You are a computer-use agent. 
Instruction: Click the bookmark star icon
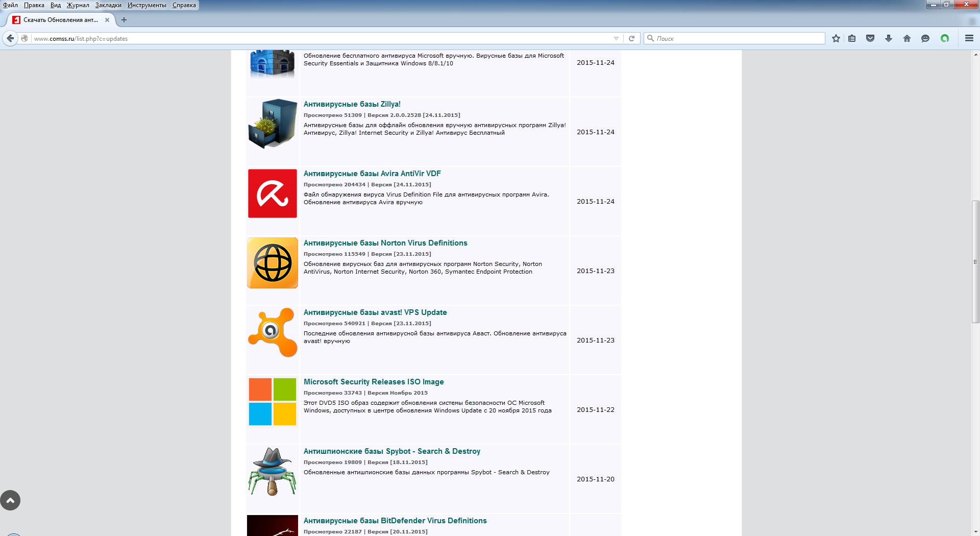pos(836,38)
